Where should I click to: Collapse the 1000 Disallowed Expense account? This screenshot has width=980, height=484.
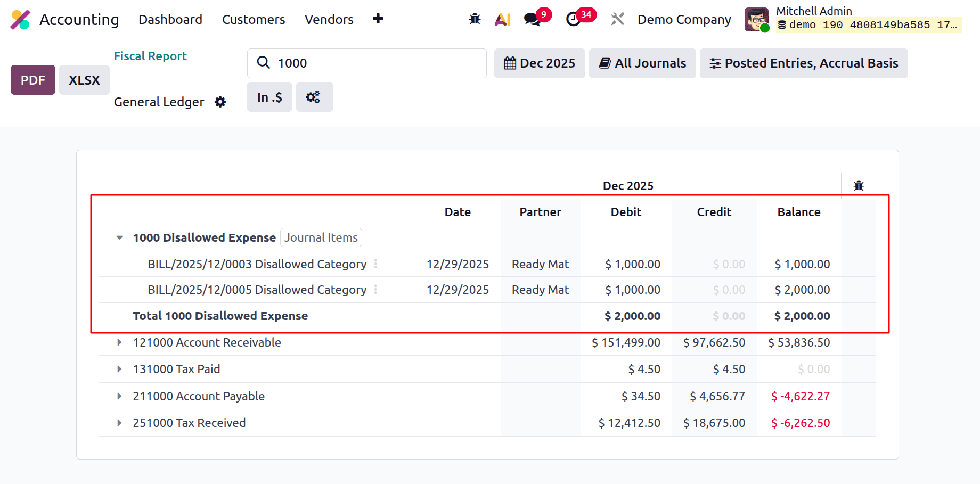point(120,237)
